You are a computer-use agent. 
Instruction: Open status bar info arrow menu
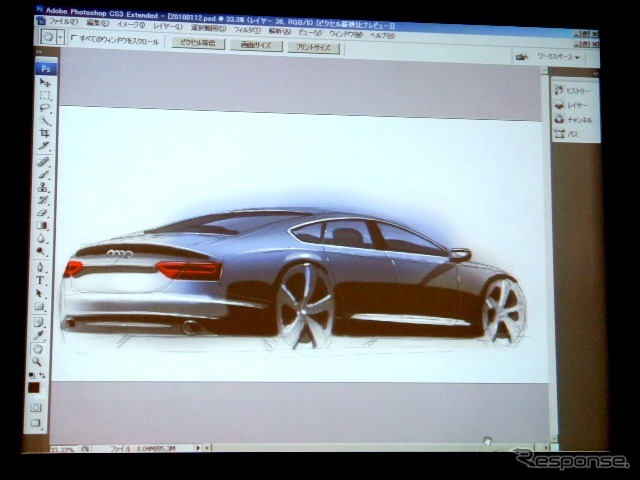click(198, 448)
